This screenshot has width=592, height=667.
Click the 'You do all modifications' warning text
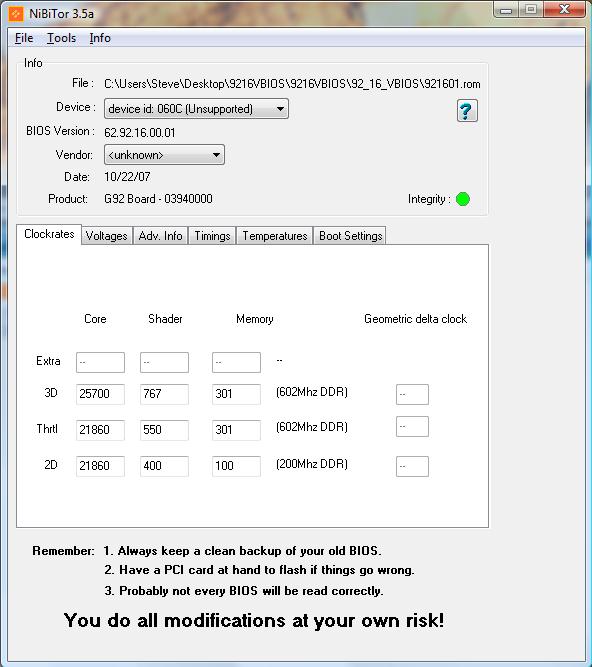click(x=254, y=620)
